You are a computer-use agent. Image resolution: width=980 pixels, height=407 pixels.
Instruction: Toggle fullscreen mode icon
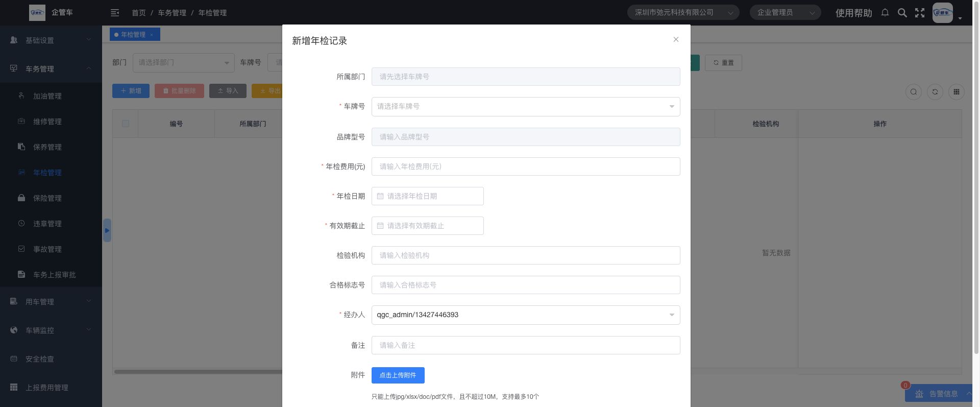tap(920, 13)
